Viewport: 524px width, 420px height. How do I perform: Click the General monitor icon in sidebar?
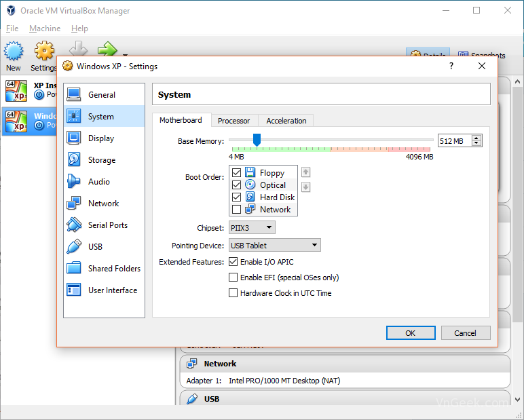(x=73, y=94)
